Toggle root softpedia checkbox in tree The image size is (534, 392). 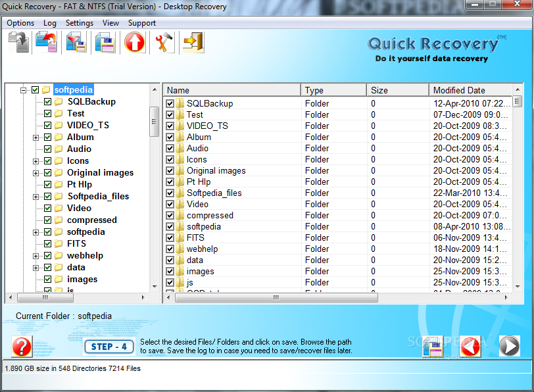click(36, 90)
